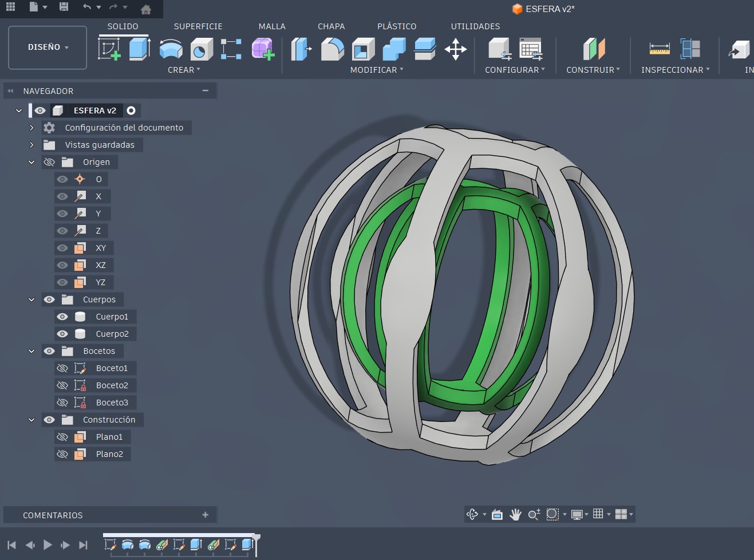This screenshot has height=560, width=754.
Task: Jump to the timeline beginning
Action: (x=11, y=545)
